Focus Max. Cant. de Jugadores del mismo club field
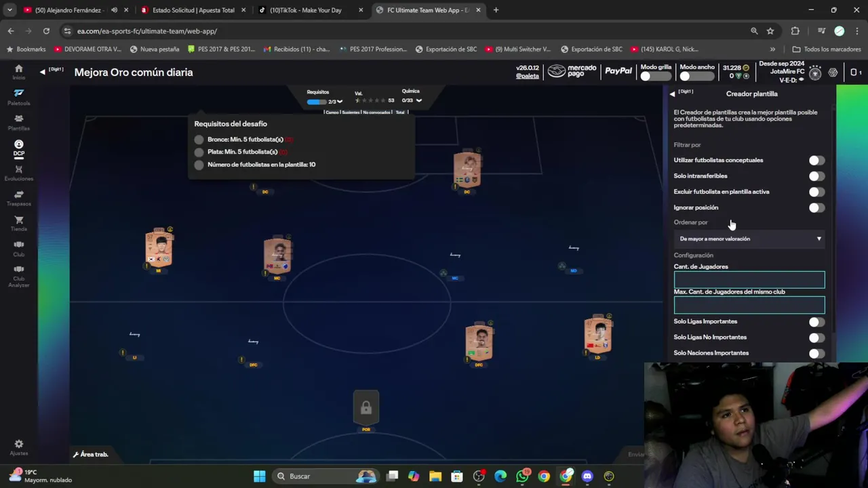 tap(749, 305)
